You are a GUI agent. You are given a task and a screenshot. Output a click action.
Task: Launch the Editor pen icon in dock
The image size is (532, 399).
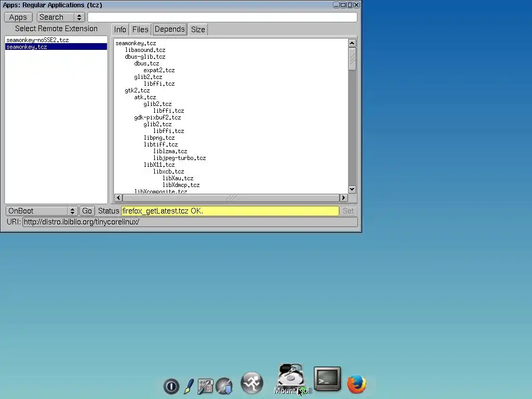click(189, 387)
